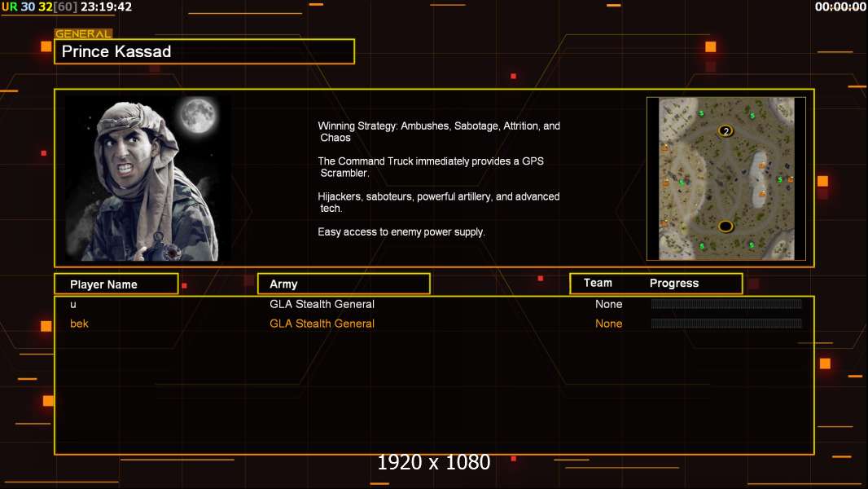This screenshot has width=868, height=489.
Task: Click the 23:19:42 clock overlay
Action: (107, 7)
